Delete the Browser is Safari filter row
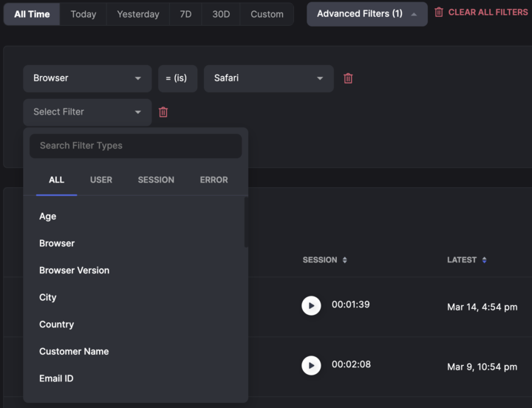The height and width of the screenshot is (408, 532). coord(348,78)
